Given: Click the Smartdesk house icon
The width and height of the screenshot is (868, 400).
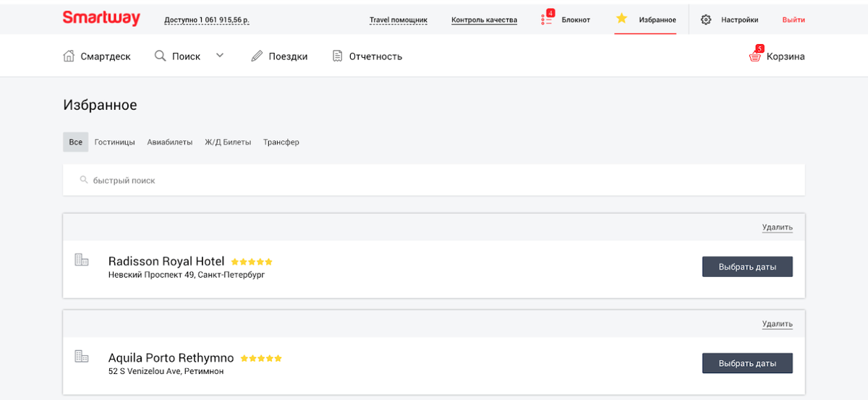Looking at the screenshot, I should point(69,56).
